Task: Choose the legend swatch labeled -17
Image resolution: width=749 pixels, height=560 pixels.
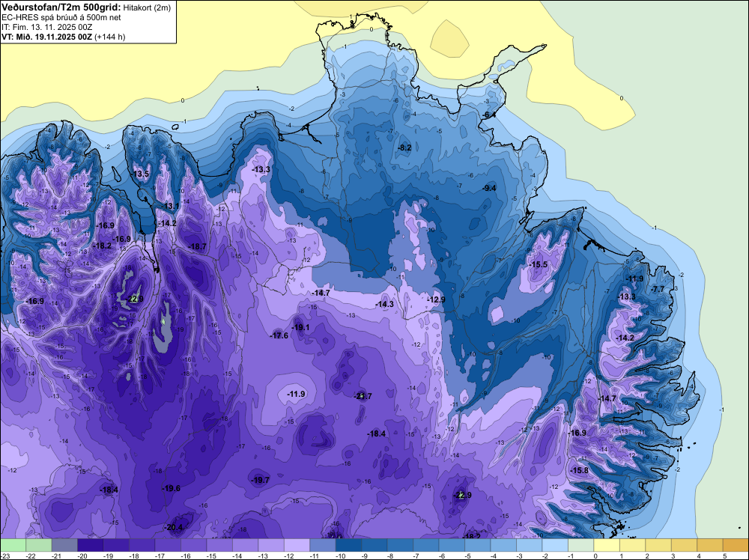Action: (168, 545)
